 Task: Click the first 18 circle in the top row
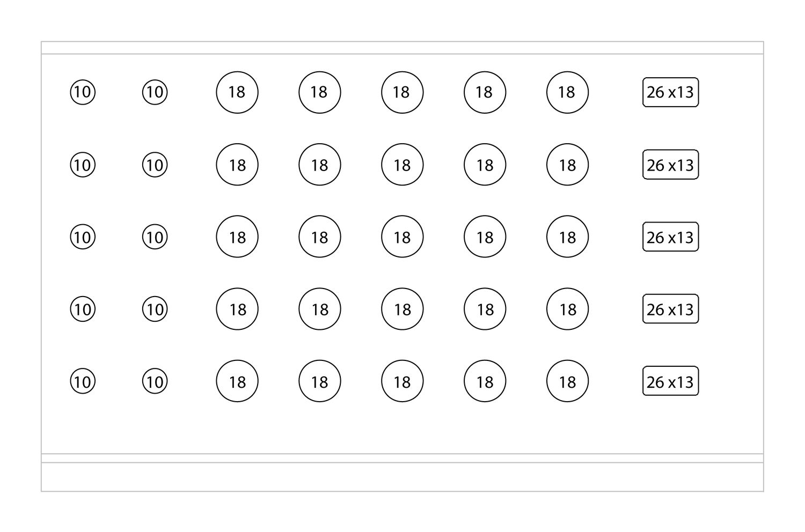point(237,92)
